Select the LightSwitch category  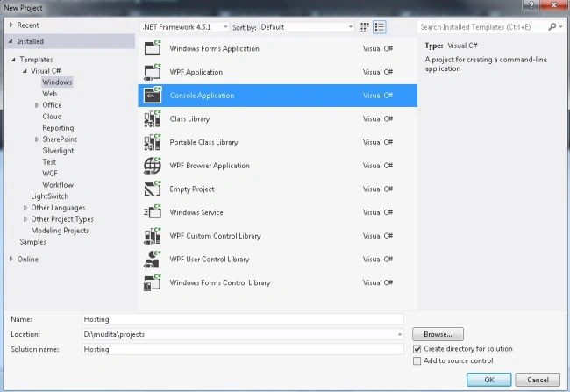[x=49, y=196]
